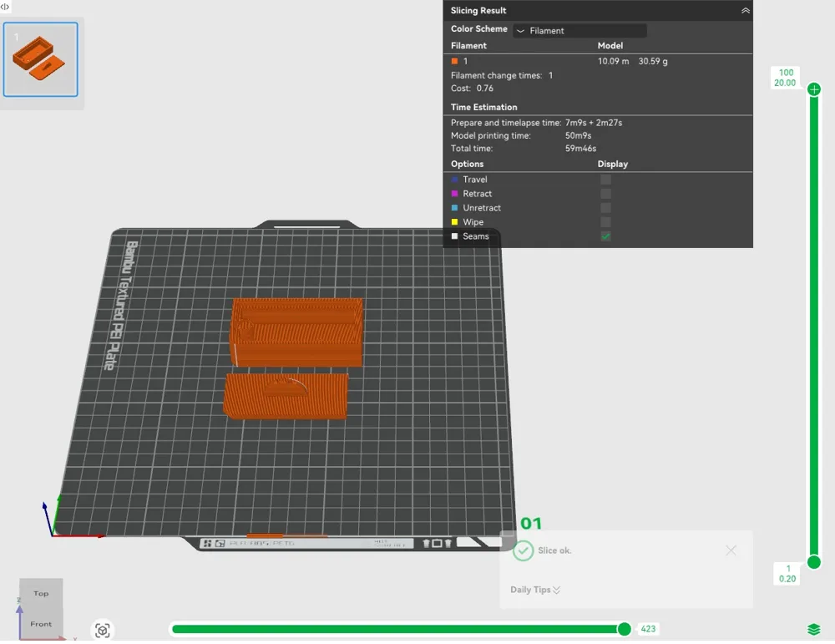Click the green Slice ok checkmark icon

[x=523, y=550]
